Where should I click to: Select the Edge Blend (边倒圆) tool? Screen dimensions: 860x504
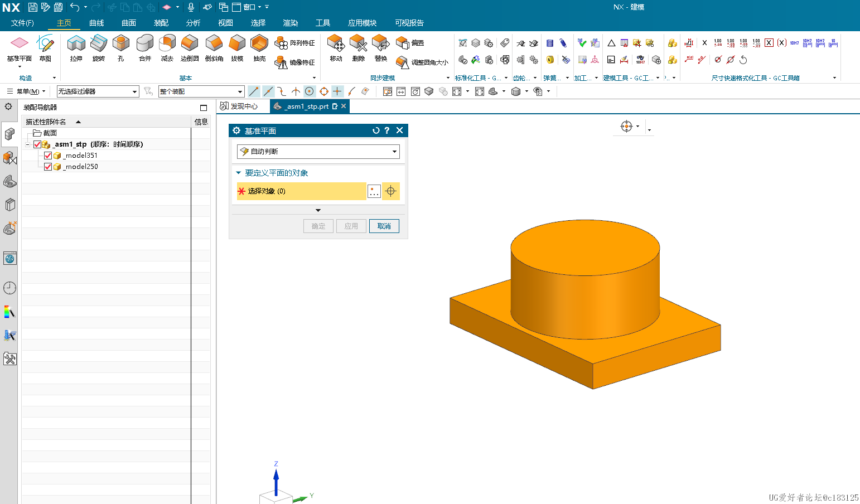(190, 49)
